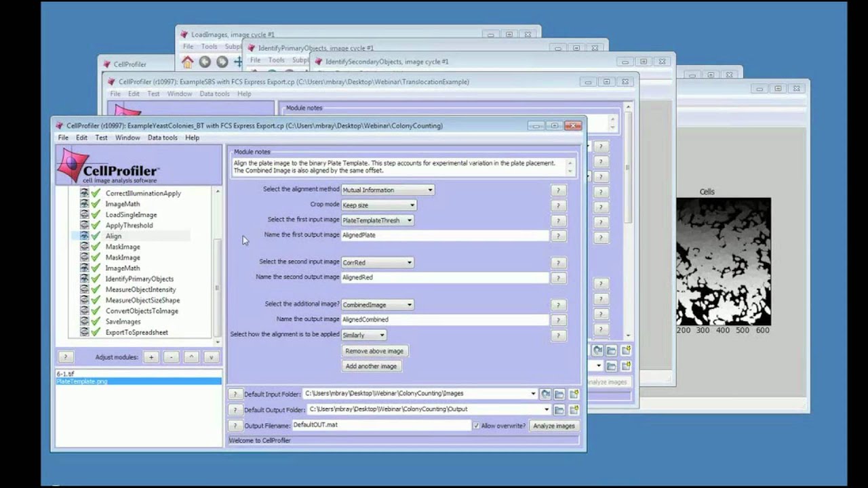Open alignment applied dropdown Similarly

tap(363, 335)
